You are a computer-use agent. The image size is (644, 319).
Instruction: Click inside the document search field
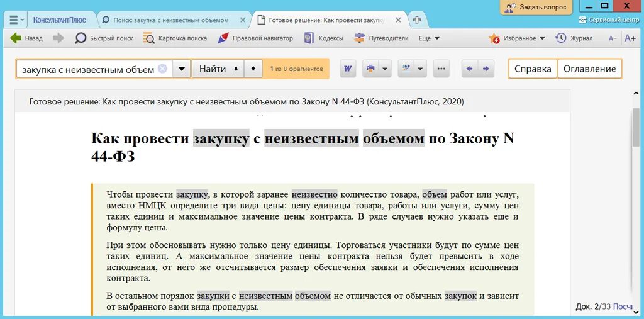click(87, 69)
